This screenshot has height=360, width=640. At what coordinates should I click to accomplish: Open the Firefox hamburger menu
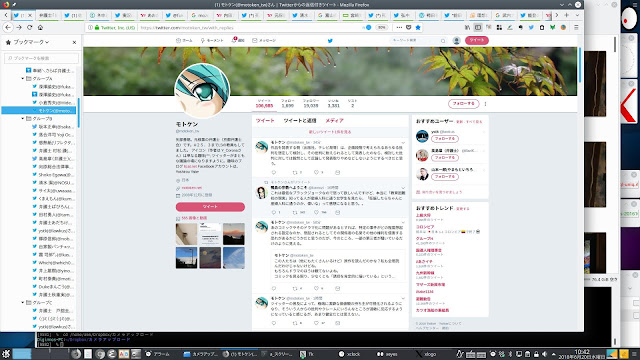[576, 27]
